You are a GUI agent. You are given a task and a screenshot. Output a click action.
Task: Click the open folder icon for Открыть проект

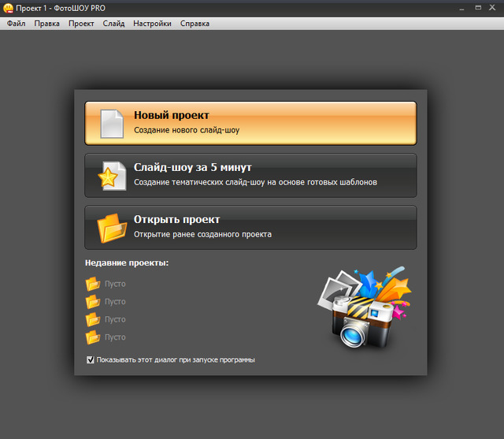coord(111,228)
